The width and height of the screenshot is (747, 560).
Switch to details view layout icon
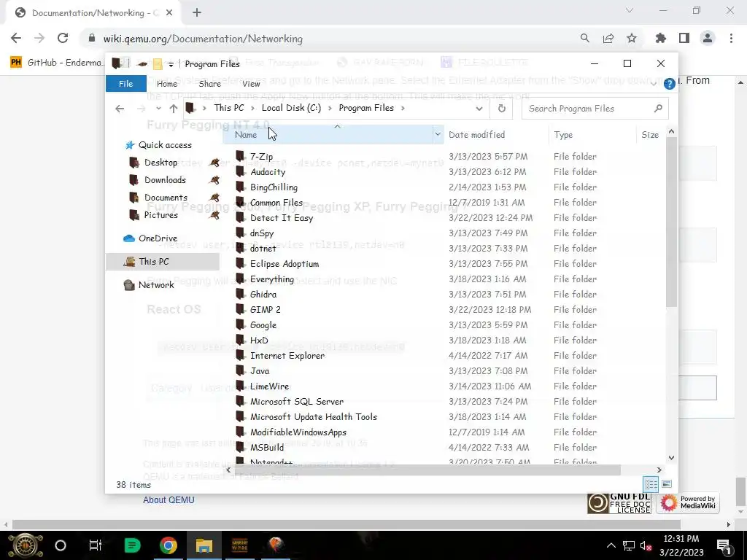[x=651, y=484]
